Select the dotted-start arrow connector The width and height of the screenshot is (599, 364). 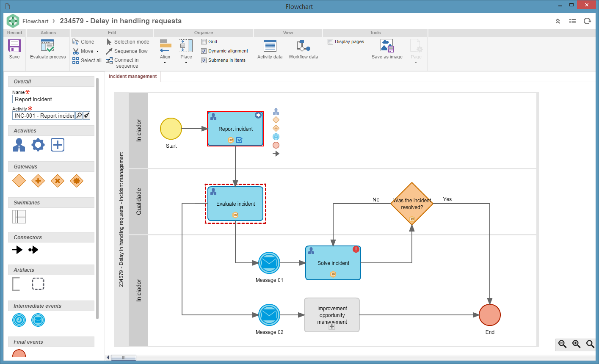(x=33, y=250)
